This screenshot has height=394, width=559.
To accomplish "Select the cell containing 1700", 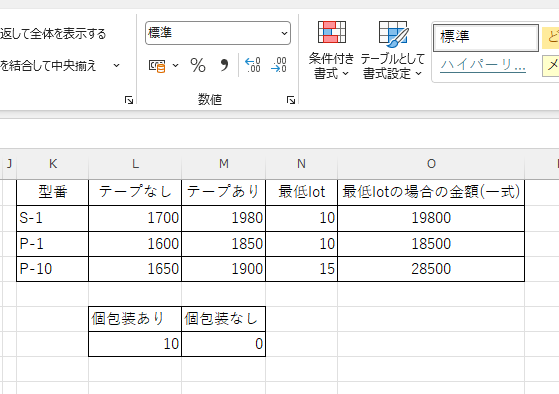I will click(135, 218).
